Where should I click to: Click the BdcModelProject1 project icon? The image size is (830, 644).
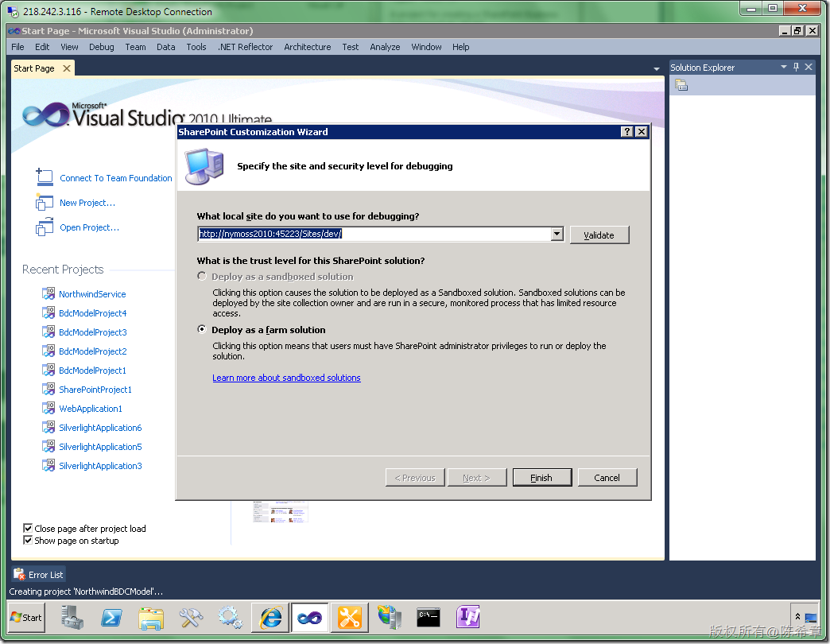coord(48,370)
